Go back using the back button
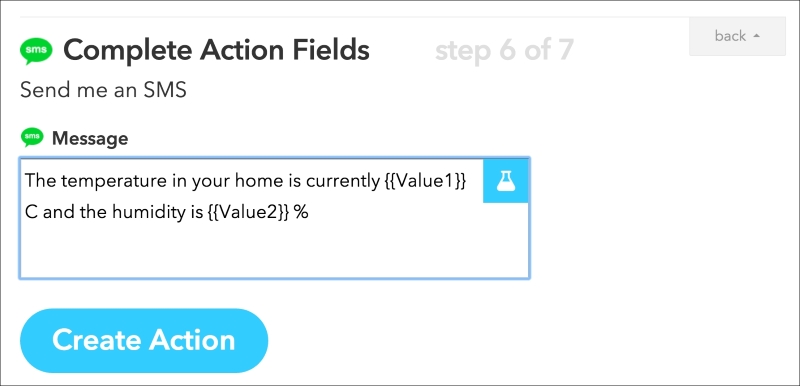The height and width of the screenshot is (386, 800). 737,36
